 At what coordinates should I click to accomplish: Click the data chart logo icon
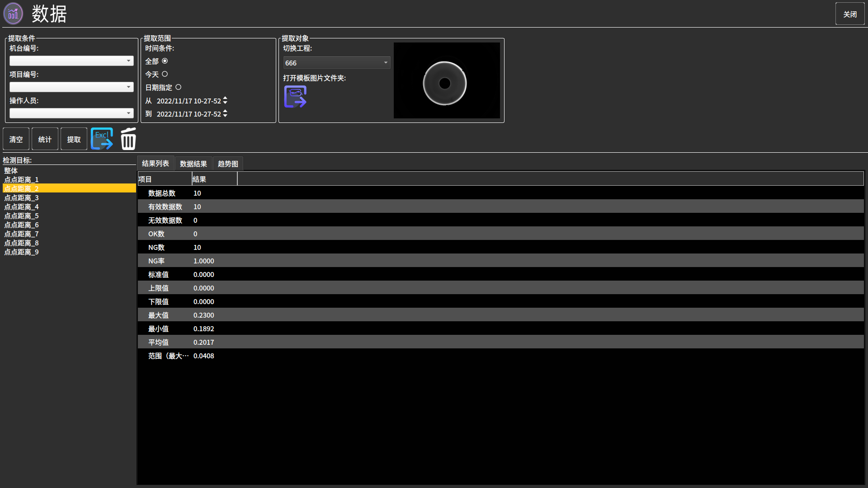click(13, 14)
